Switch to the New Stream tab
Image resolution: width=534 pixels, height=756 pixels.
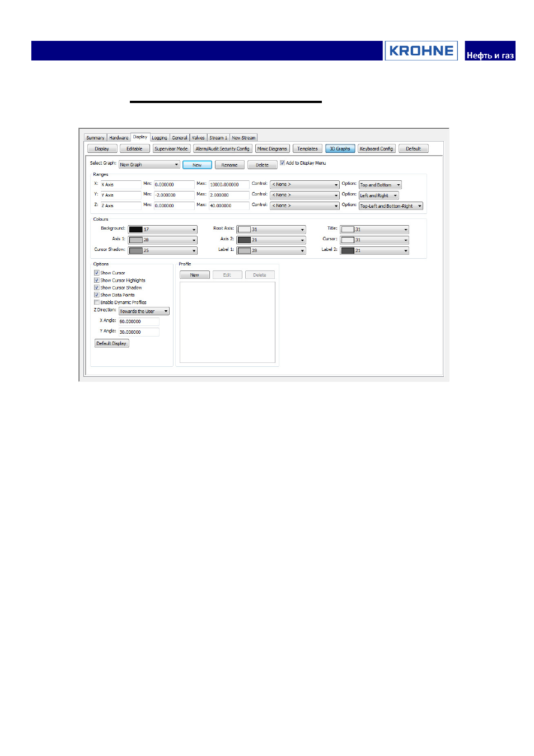pyautogui.click(x=243, y=138)
